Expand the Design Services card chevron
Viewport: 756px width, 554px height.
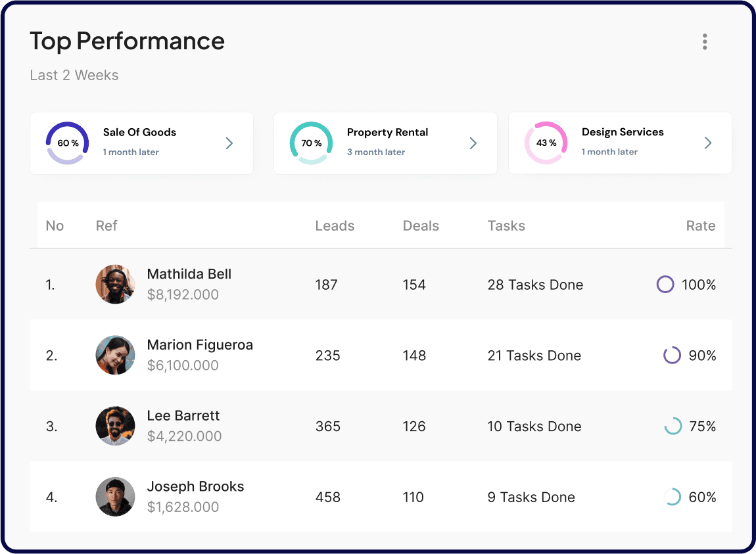(x=708, y=143)
